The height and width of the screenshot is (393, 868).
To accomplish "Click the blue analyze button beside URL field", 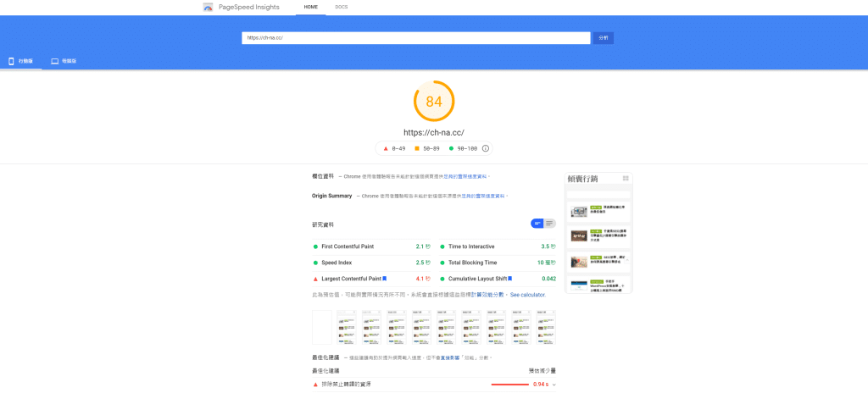I will [603, 38].
